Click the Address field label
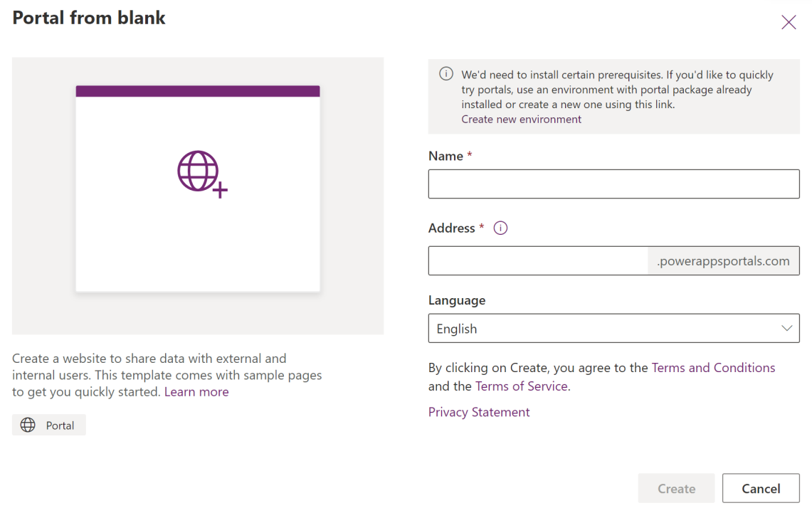The width and height of the screenshot is (812, 508). coord(452,228)
